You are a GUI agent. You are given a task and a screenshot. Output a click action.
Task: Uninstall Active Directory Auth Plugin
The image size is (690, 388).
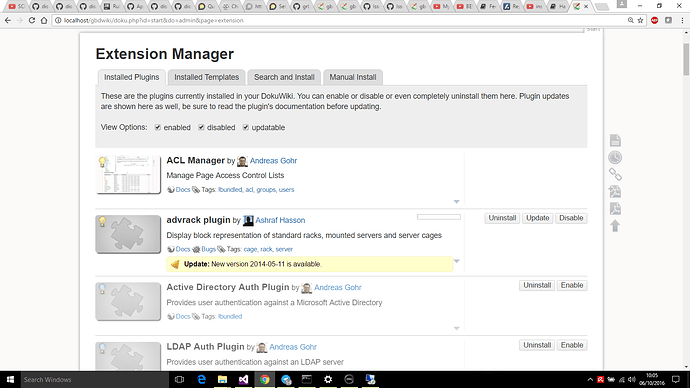coord(537,286)
